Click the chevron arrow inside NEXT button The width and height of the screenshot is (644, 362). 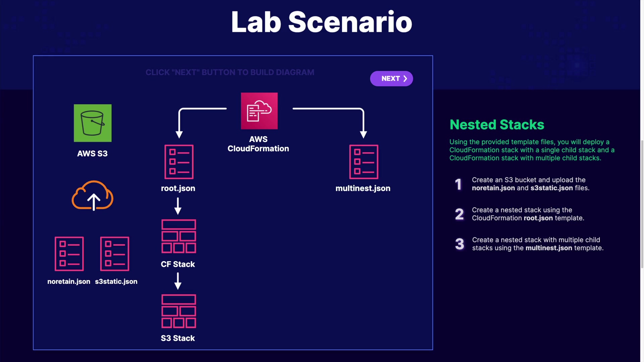pos(405,78)
